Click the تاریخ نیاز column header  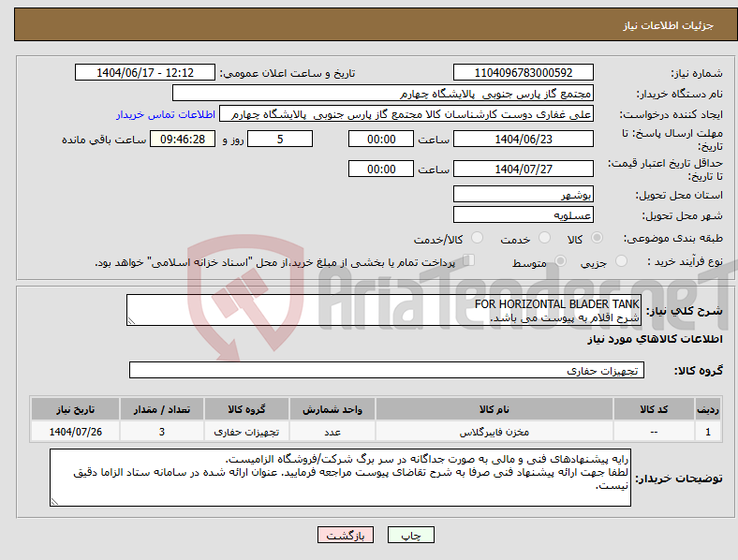click(x=75, y=409)
